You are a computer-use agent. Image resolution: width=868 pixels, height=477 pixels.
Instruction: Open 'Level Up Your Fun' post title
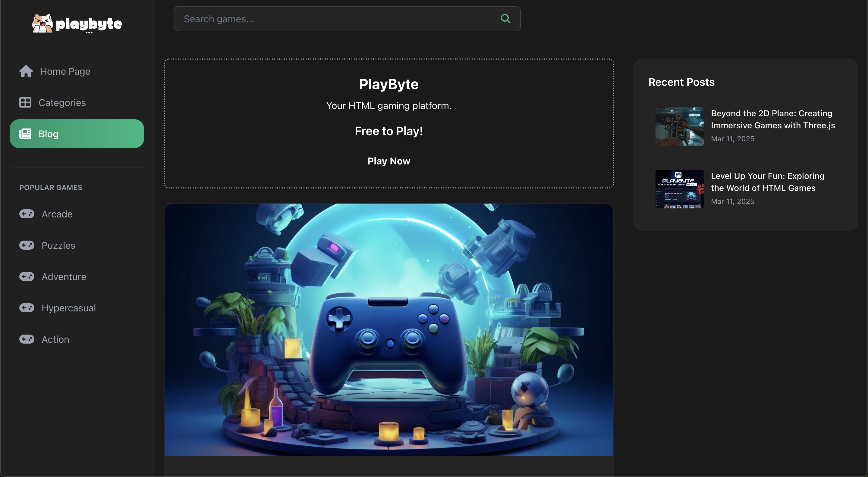(x=768, y=182)
